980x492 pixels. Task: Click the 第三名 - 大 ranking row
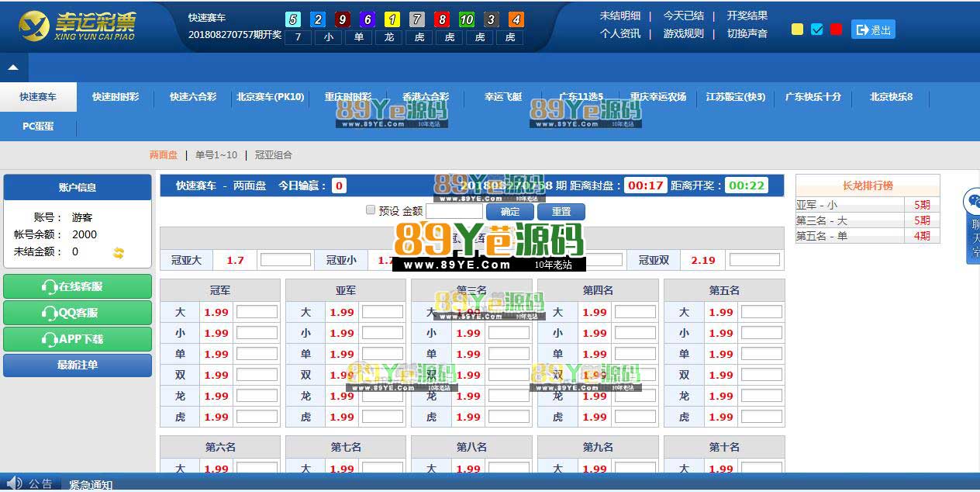coord(868,220)
